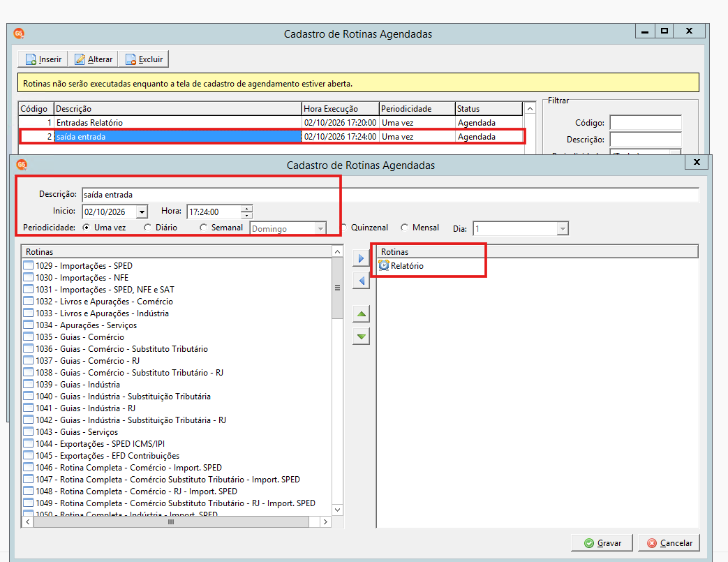Select the Relatório item in right Rotinas list

pos(401,266)
